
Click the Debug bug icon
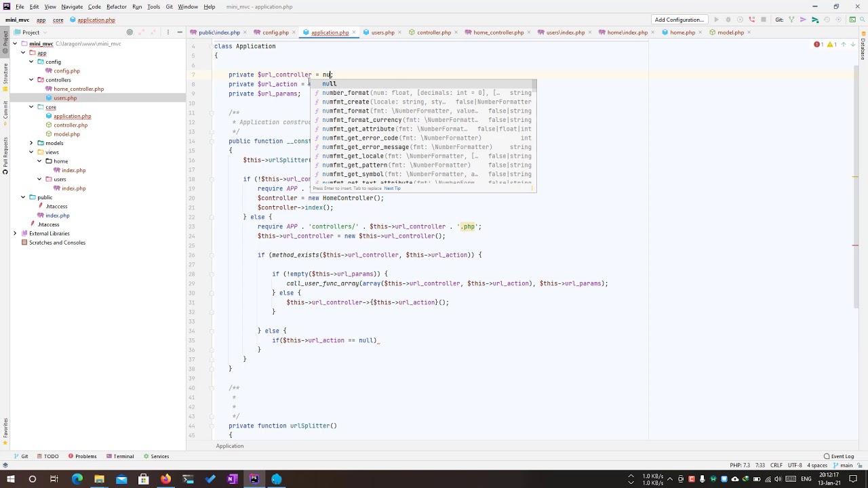[x=728, y=20]
